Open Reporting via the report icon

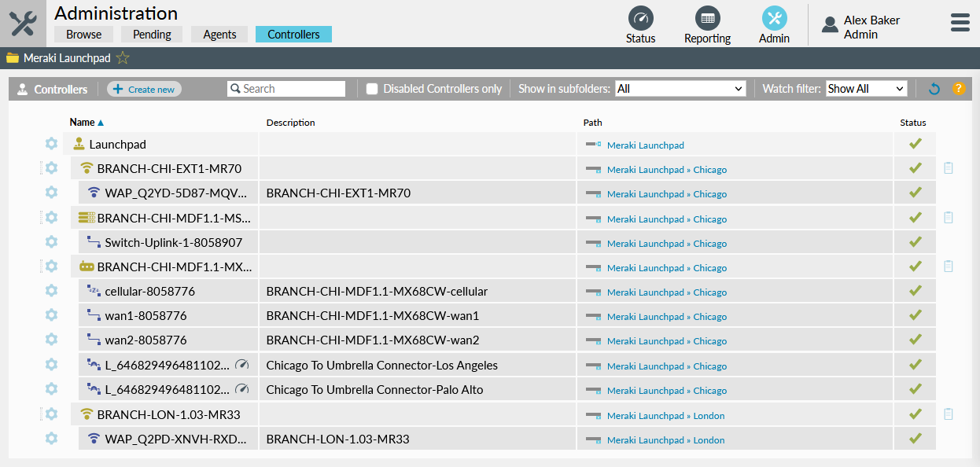pyautogui.click(x=706, y=17)
